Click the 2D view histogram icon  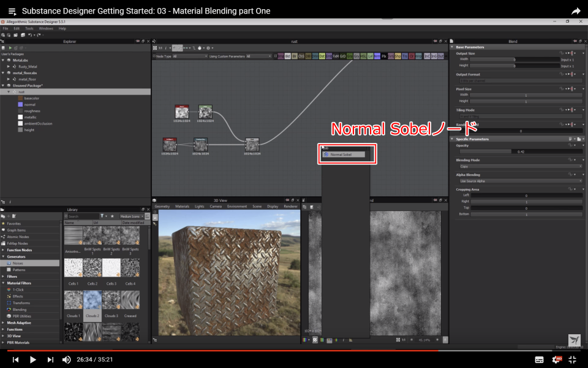click(x=350, y=340)
